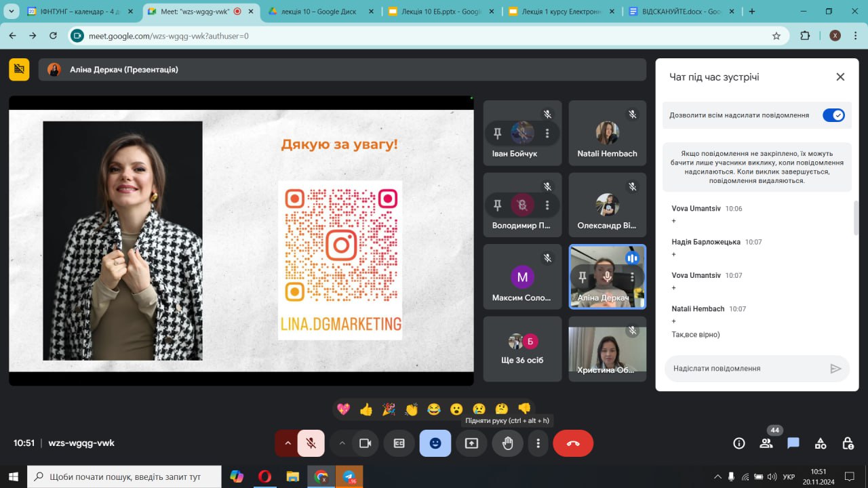Expand audio settings arrow beside microphone
The image size is (868, 488).
pyautogui.click(x=288, y=443)
